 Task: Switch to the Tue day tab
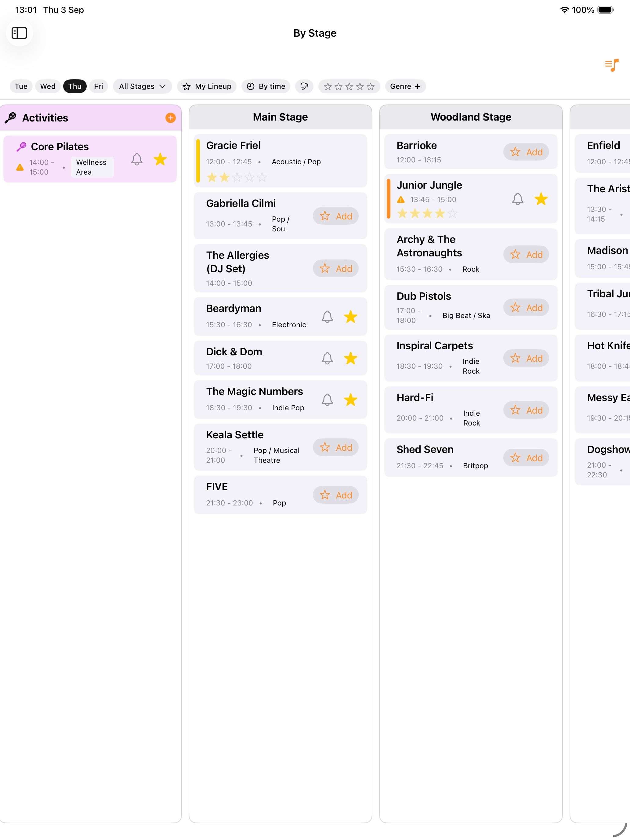[x=21, y=86]
